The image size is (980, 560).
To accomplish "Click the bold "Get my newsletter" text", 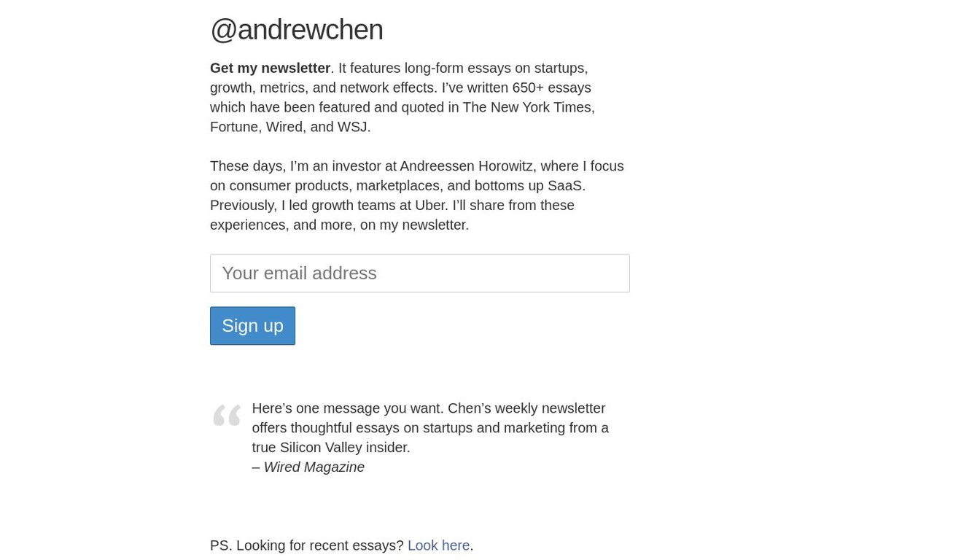I will (x=270, y=68).
